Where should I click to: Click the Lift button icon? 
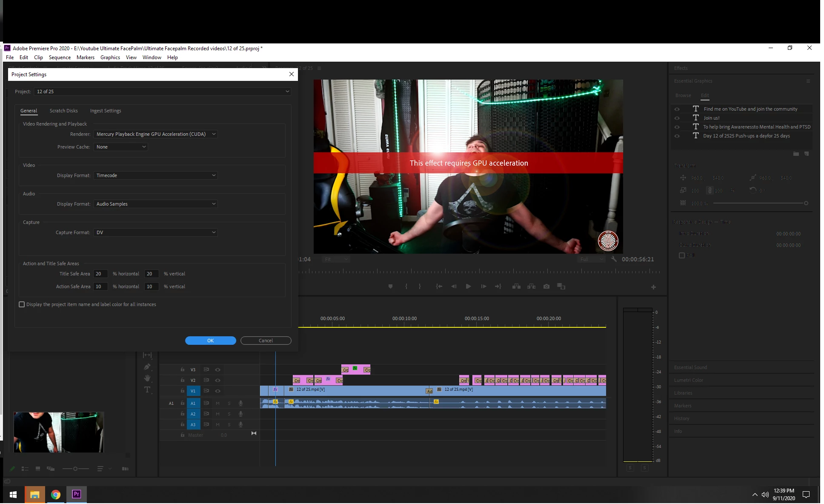(x=516, y=286)
